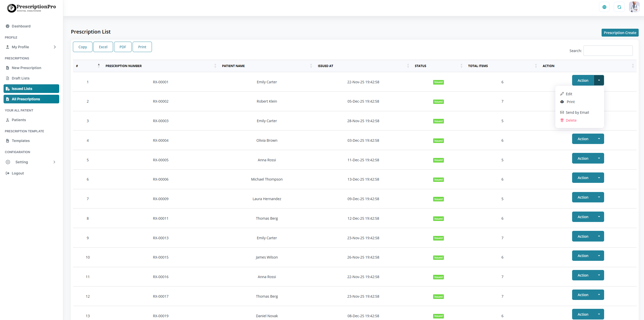Click the Search input field

click(608, 51)
